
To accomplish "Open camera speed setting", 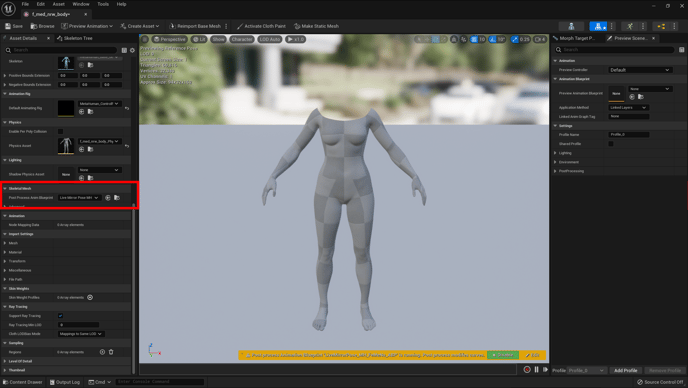I will point(540,40).
